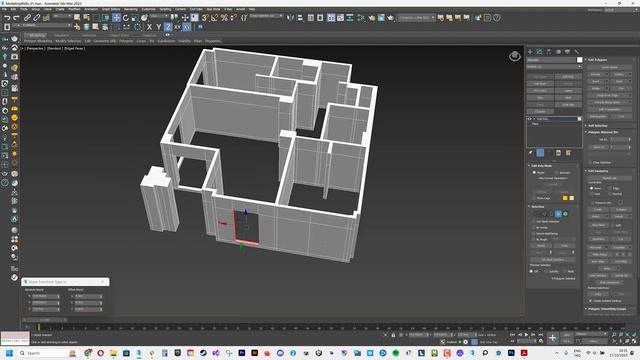Image resolution: width=640 pixels, height=360 pixels.
Task: Open the reference coordinate system dropdown
Action: (x=158, y=16)
